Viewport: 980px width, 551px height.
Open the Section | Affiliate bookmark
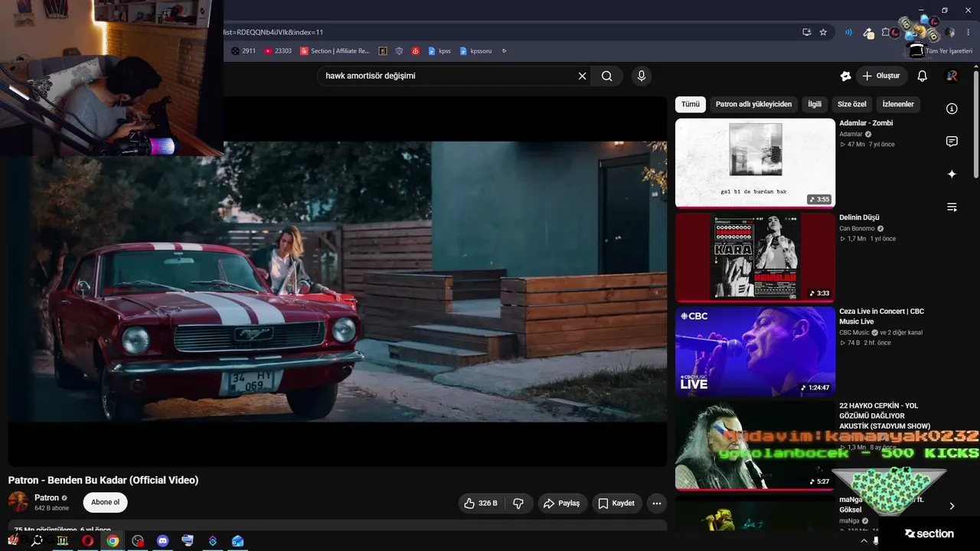click(x=335, y=51)
